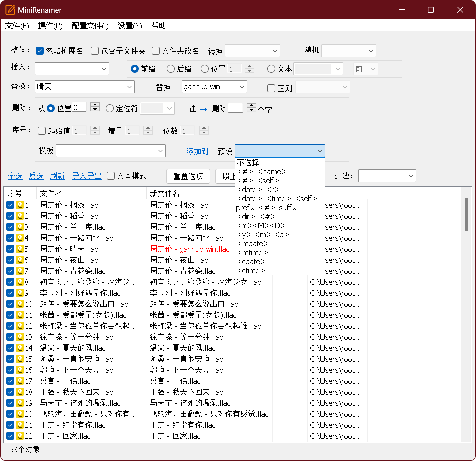Open the 帮助 menu
This screenshot has height=461, width=476.
click(158, 25)
